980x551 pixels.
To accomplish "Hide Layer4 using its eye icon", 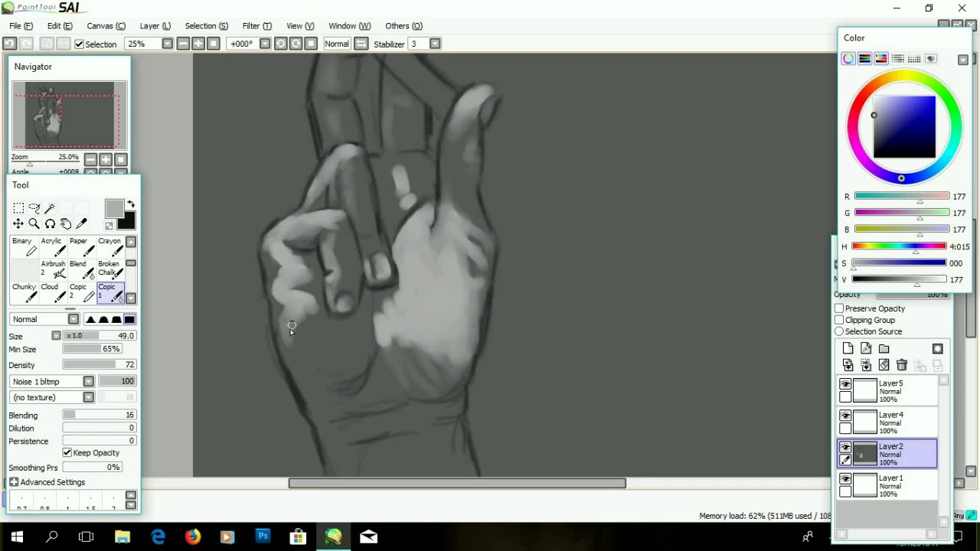I will coord(845,416).
